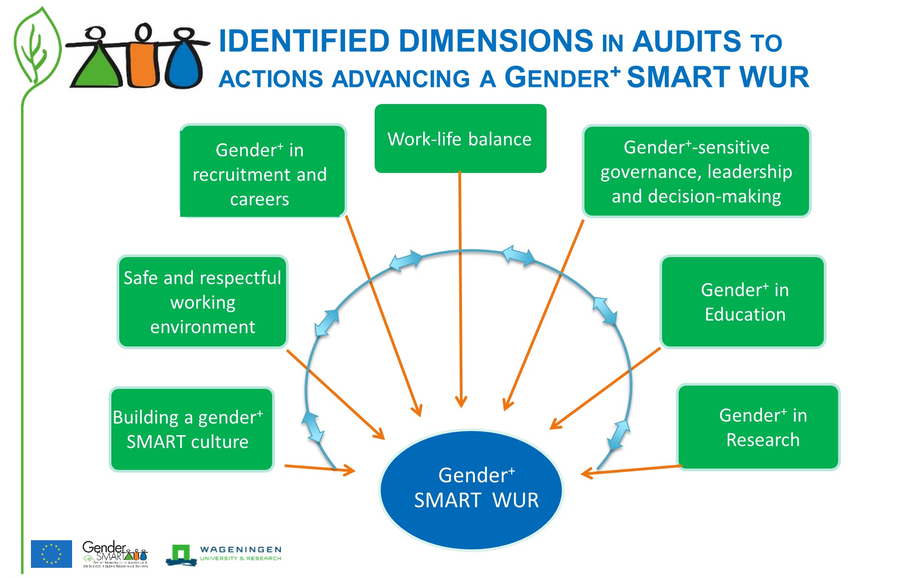
Task: Click blue double arrow beside Research box
Action: click(618, 435)
